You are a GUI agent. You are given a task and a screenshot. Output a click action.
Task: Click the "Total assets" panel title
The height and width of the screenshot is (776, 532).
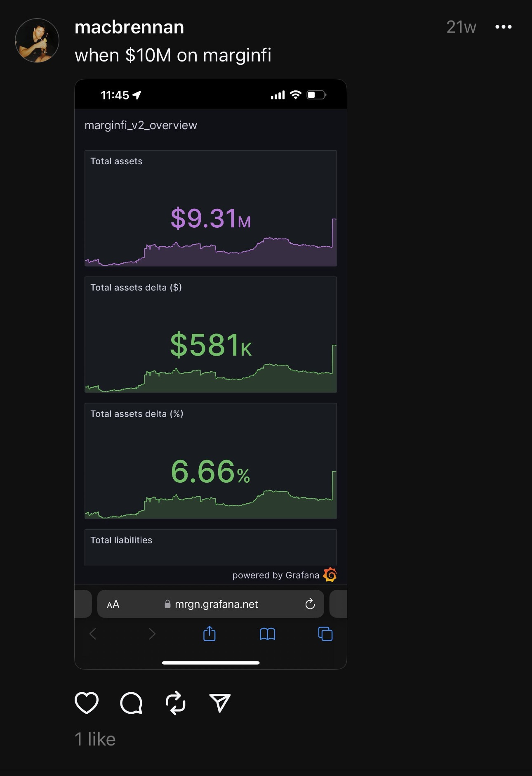tap(116, 161)
